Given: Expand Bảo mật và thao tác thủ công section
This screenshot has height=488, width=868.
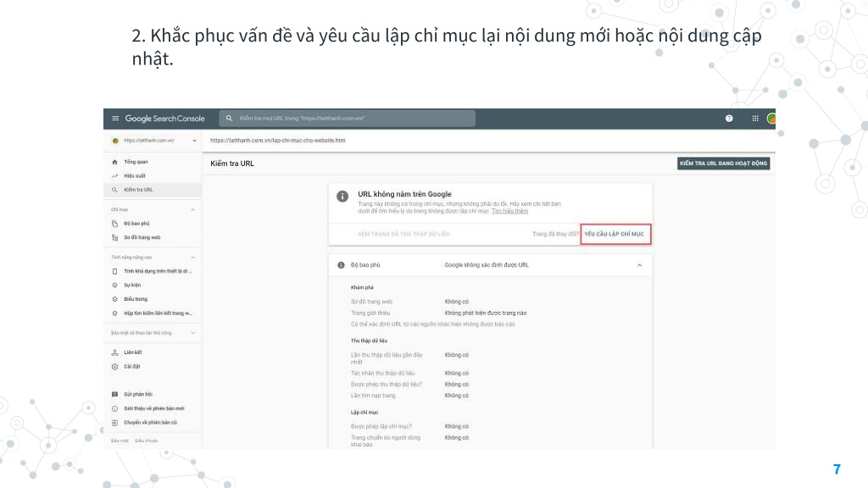Looking at the screenshot, I should click(192, 333).
